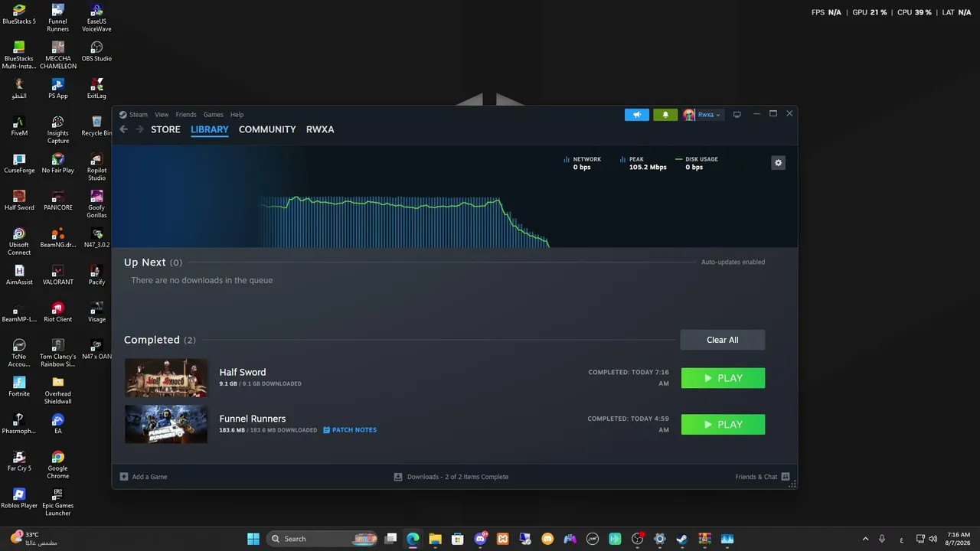Screen dimensions: 980x551
Task: Open Steam announcements megaphone button
Action: 637,115
